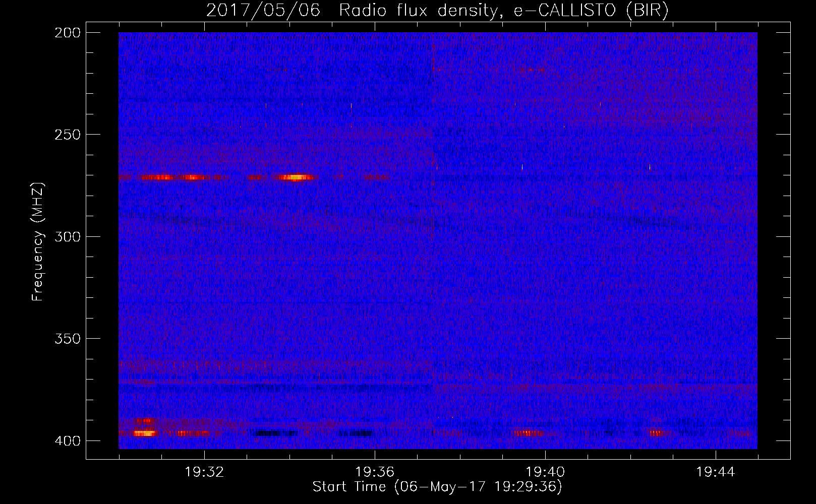
Task: Click the 400 frequency tick label
Action: [x=67, y=440]
